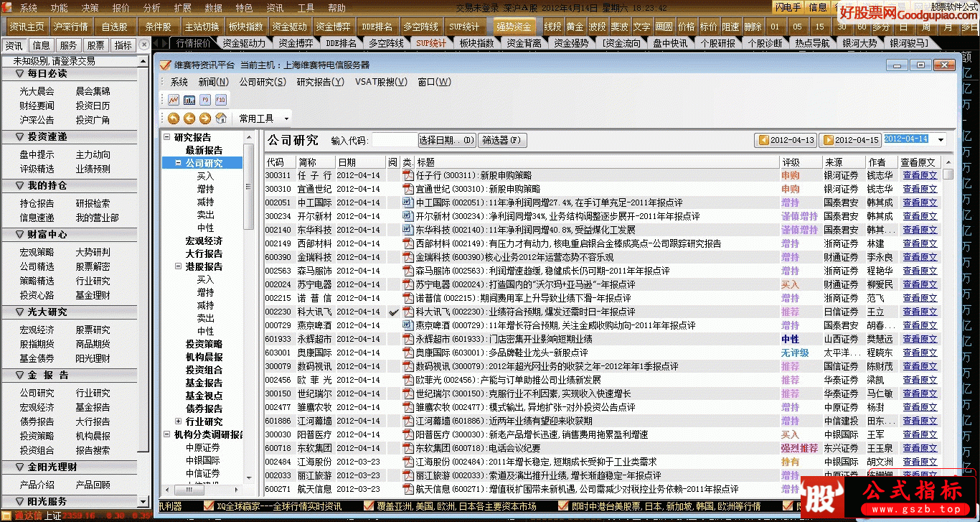The image size is (980, 522).
Task: Click the orange undo-return arrow icon
Action: 174,118
